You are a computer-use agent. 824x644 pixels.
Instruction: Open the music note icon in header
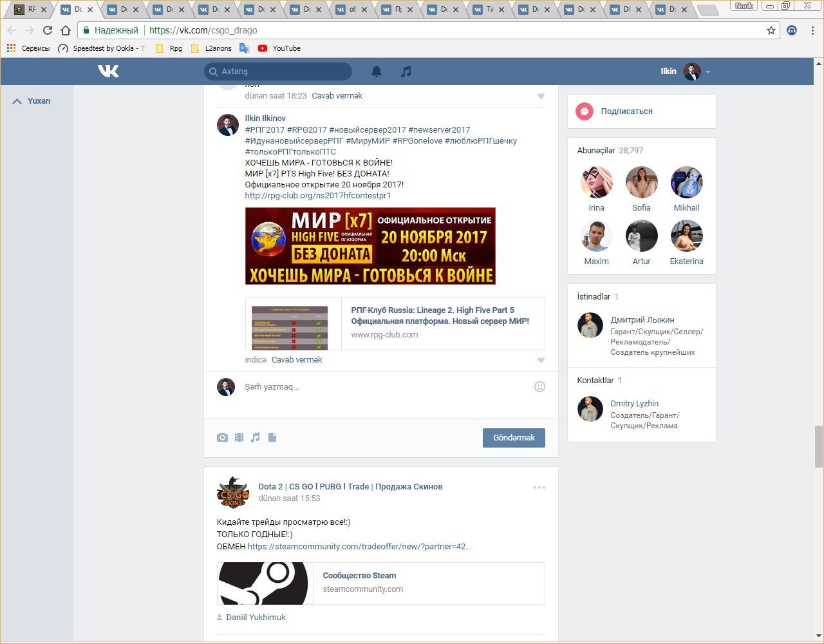pos(406,71)
